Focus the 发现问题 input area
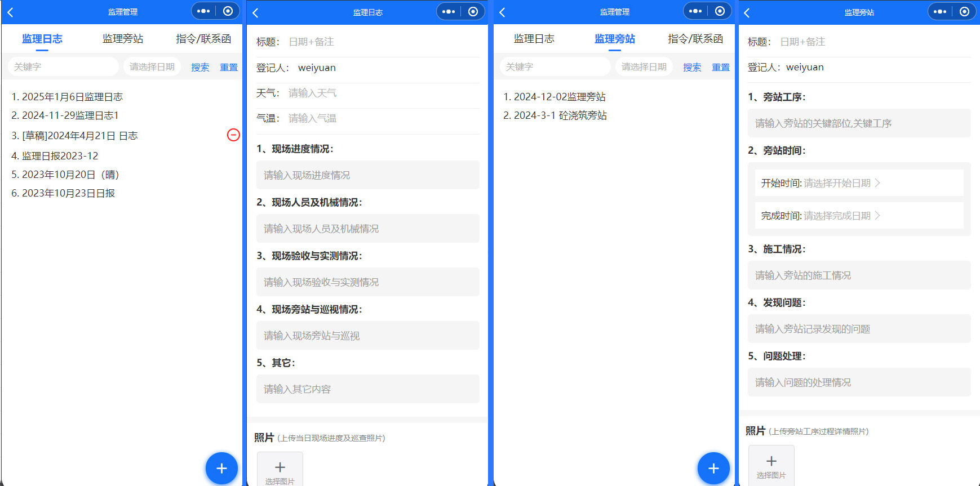 (859, 329)
